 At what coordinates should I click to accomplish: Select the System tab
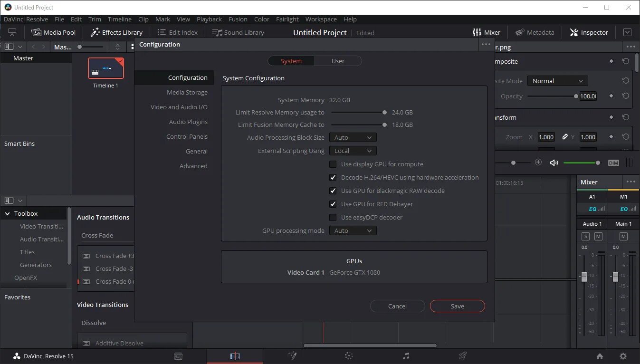[x=291, y=61]
